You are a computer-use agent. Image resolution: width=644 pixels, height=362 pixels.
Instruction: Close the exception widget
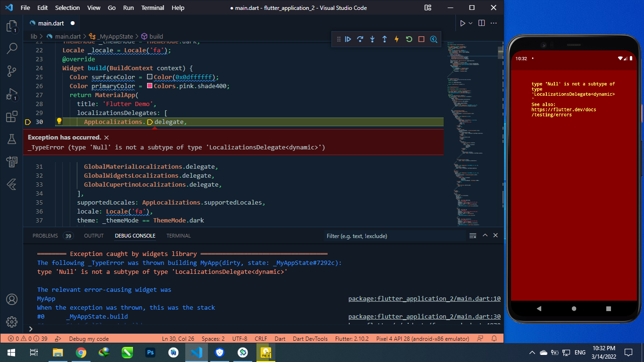point(107,138)
